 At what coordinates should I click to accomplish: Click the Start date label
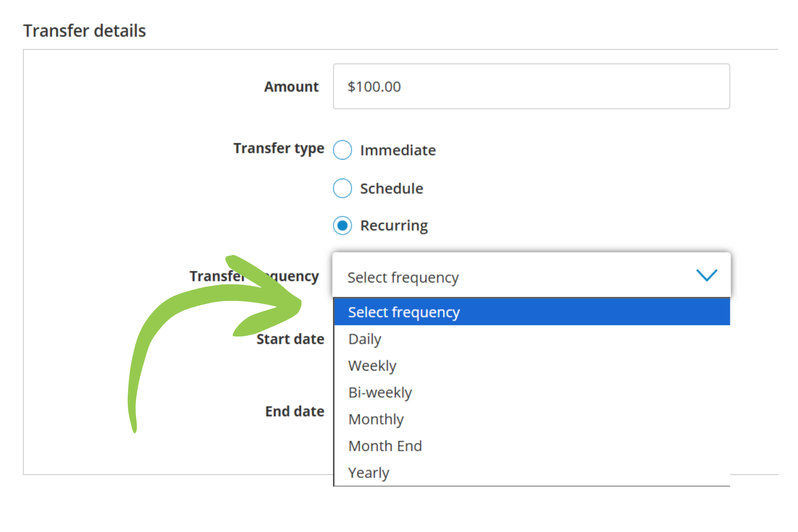[x=290, y=339]
